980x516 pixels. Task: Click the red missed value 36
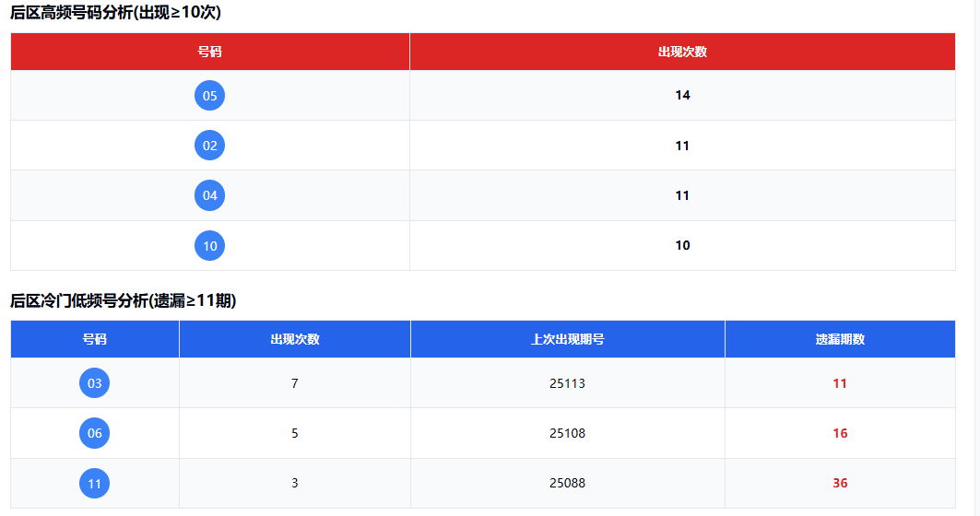[x=840, y=483]
